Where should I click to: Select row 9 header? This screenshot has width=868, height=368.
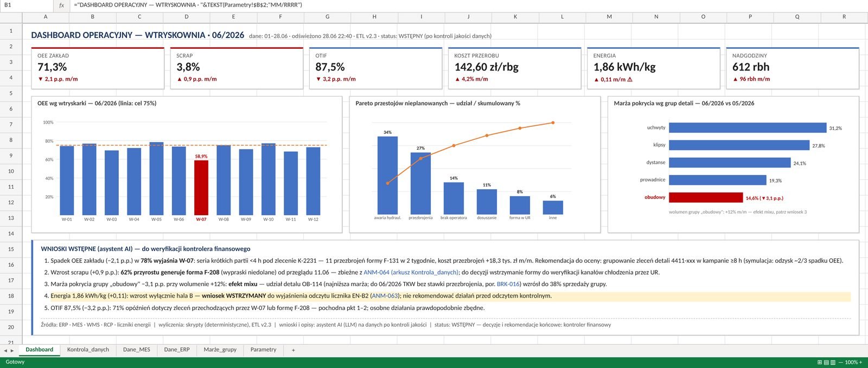11,156
